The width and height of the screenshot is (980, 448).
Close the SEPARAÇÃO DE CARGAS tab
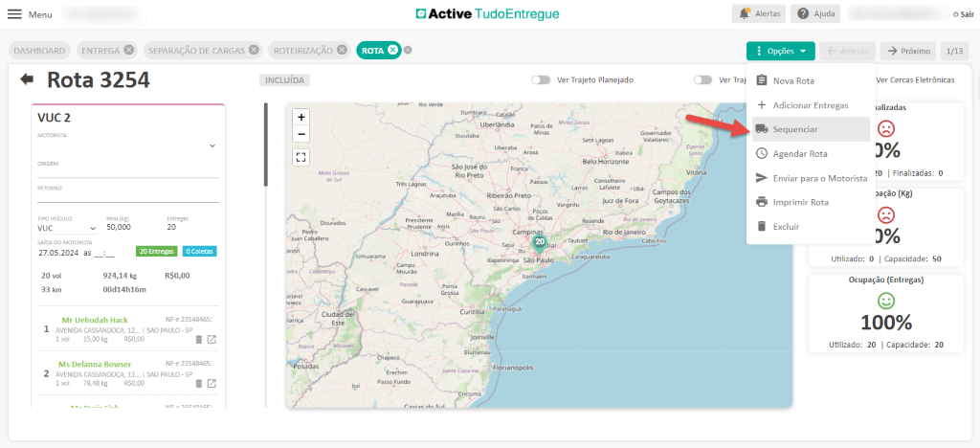[253, 50]
